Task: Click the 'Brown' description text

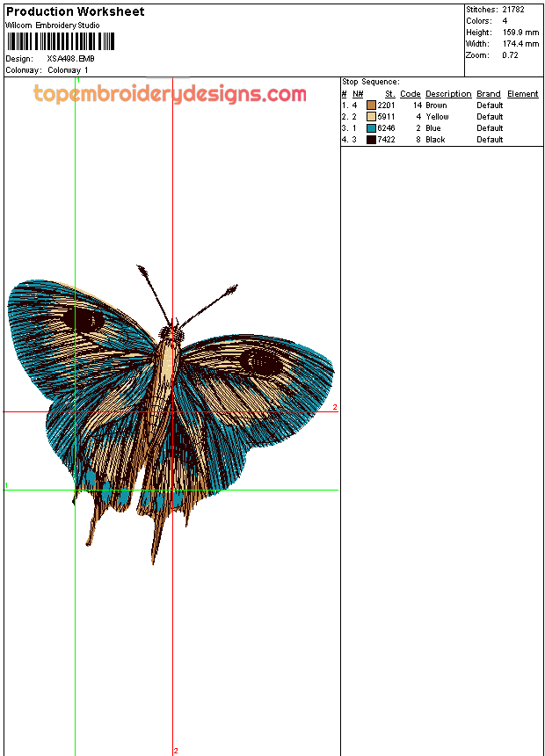Action: (x=437, y=105)
